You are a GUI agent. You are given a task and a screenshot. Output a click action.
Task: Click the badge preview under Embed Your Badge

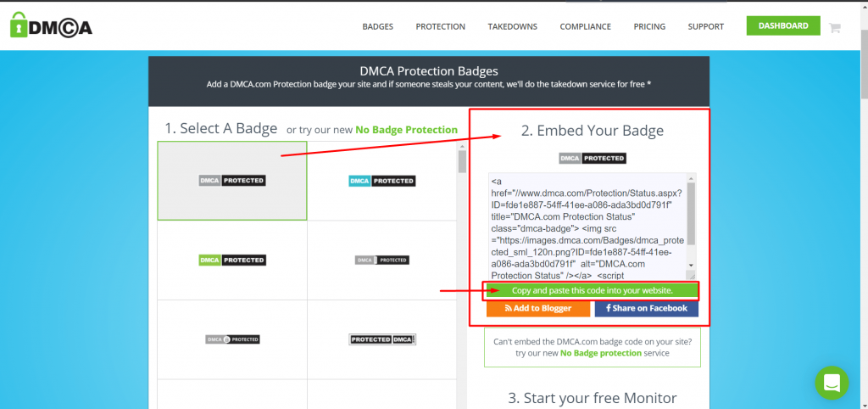coord(593,159)
